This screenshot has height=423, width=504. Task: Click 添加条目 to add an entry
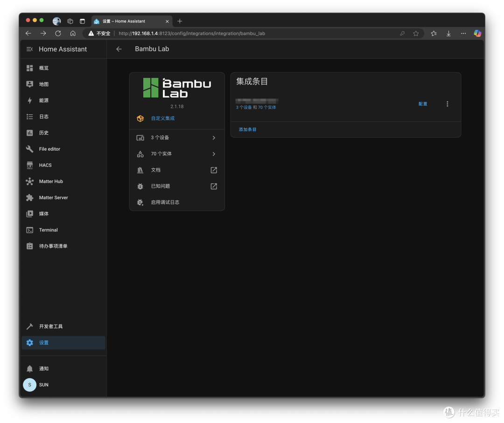(247, 130)
